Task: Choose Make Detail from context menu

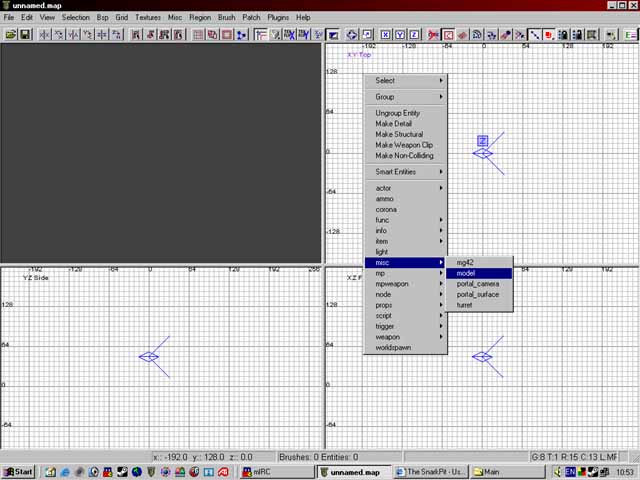Action: (397, 124)
